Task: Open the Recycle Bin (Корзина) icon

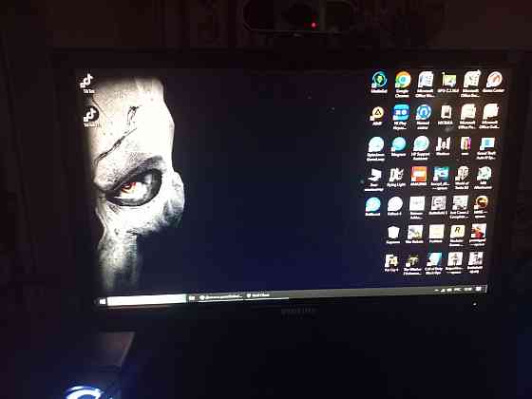Action: 393,234
